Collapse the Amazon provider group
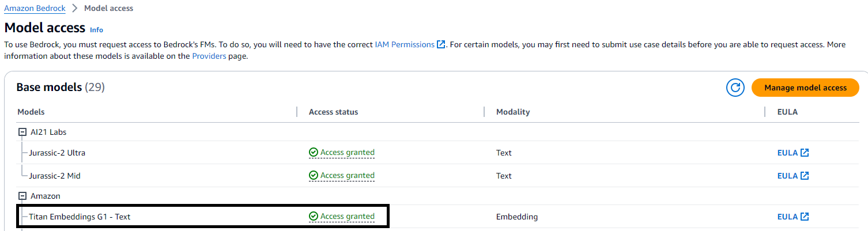The image size is (868, 231). pyautogui.click(x=22, y=196)
